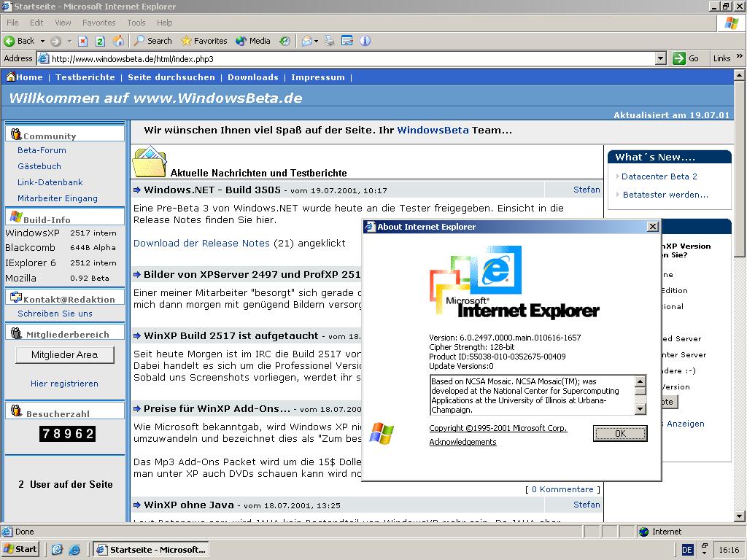Launch Internet Explorer from quick launch

[74, 550]
